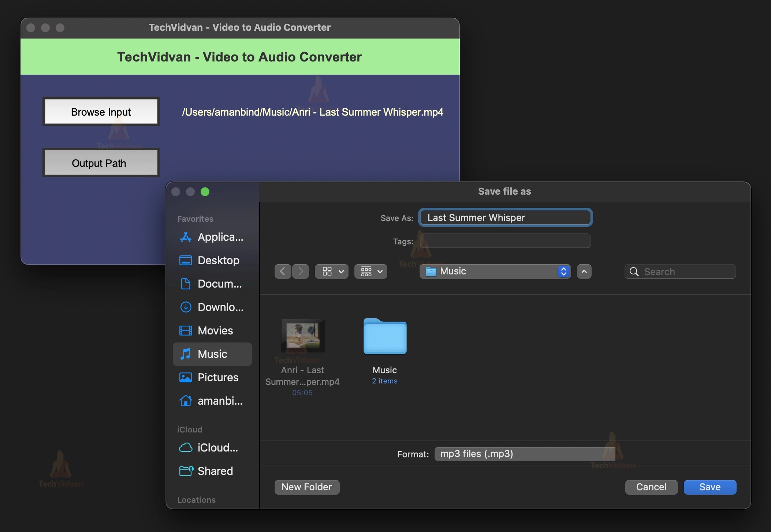This screenshot has width=771, height=532.
Task: Open the icon view options dropdown
Action: [332, 271]
